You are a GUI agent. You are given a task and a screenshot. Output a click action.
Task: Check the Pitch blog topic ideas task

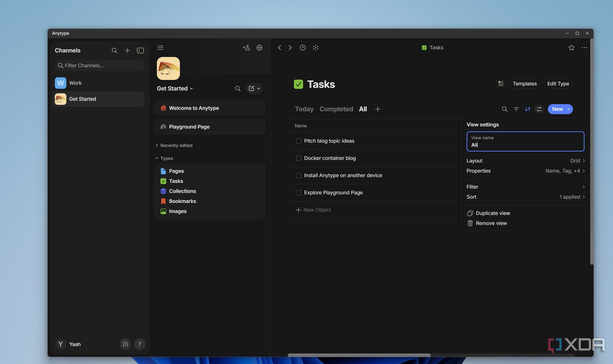click(298, 141)
